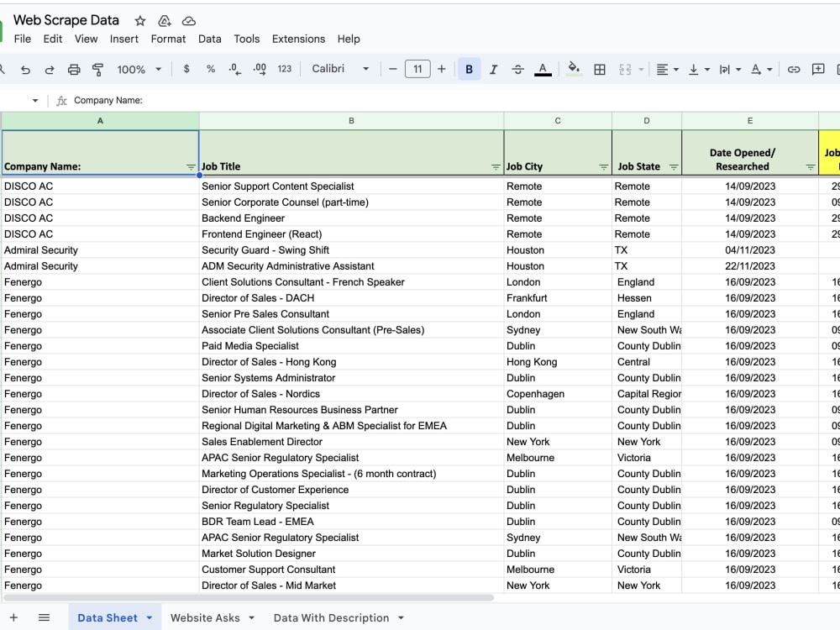Click the Decrease decimal places icon

[x=234, y=69]
